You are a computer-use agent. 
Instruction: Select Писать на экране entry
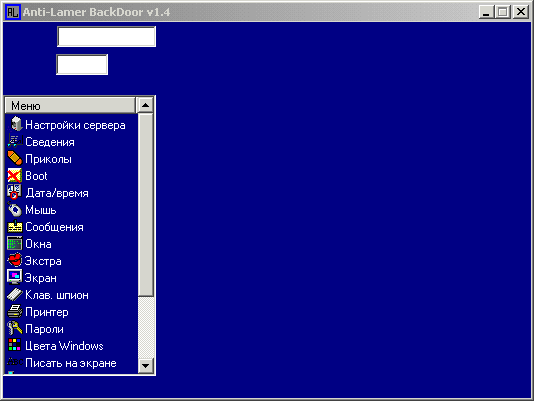70,363
